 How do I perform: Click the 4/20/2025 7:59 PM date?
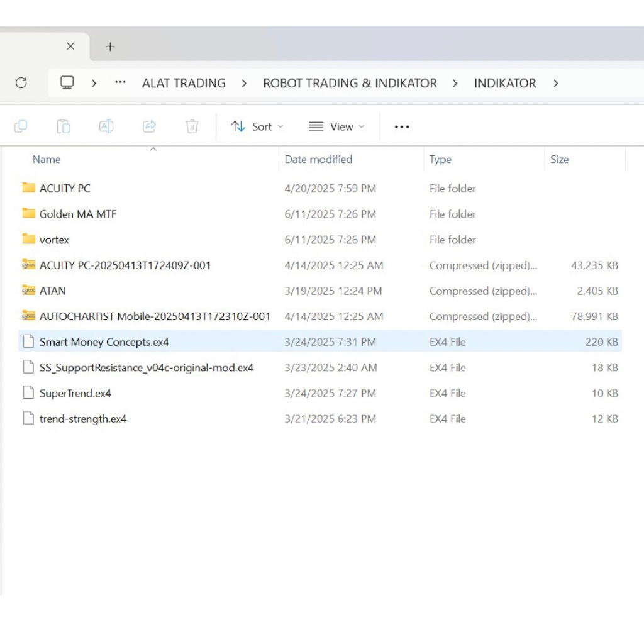(330, 189)
